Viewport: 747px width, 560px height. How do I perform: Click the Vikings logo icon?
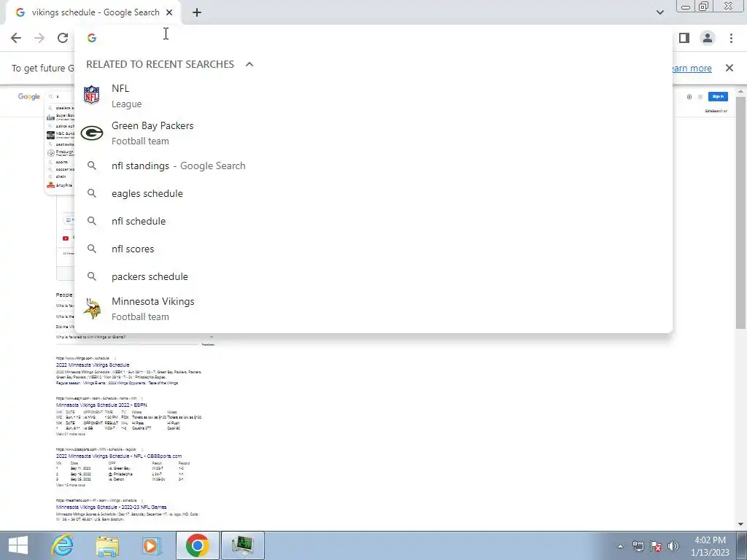click(92, 308)
